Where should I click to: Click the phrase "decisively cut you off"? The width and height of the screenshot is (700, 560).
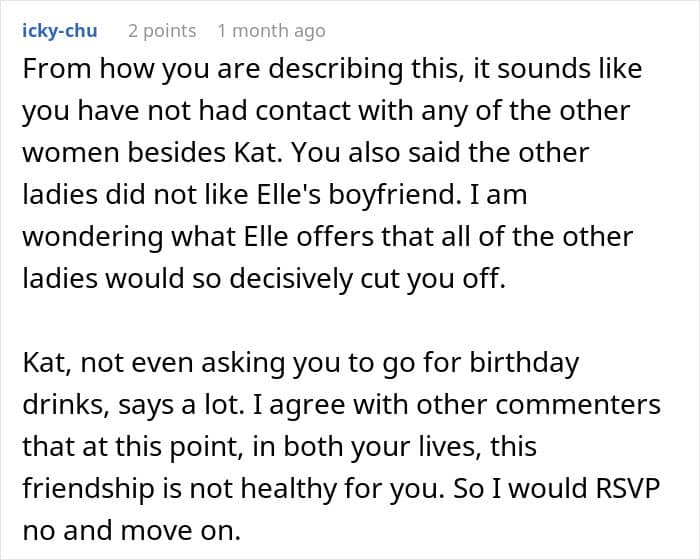point(368,279)
